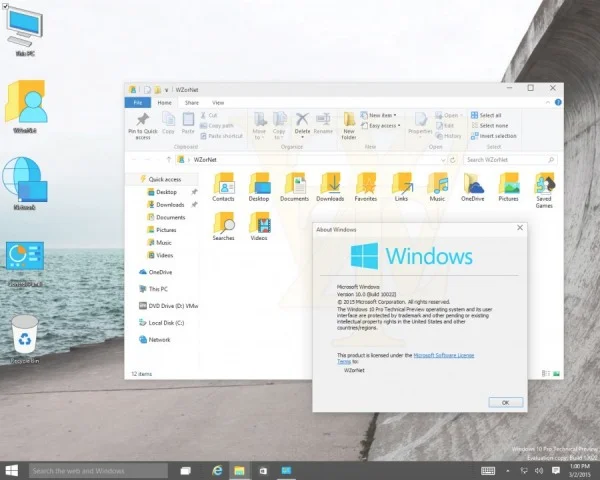The height and width of the screenshot is (480, 600).
Task: Click Select none in ribbon
Action: pos(490,126)
